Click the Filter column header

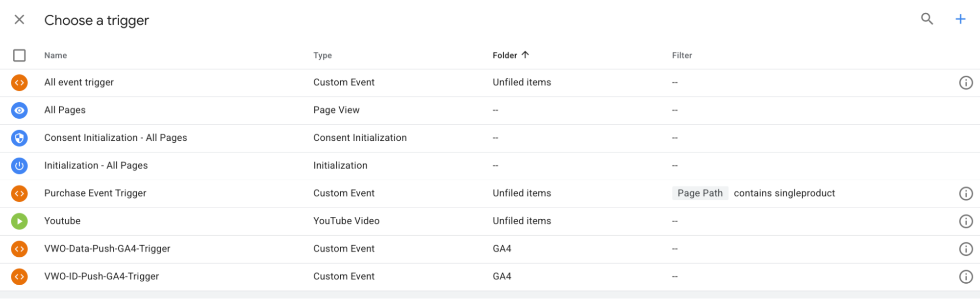pyautogui.click(x=682, y=55)
